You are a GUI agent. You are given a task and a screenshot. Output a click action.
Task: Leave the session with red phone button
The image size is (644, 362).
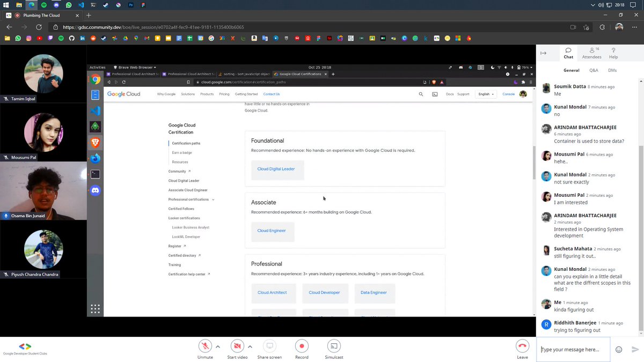[x=522, y=346]
